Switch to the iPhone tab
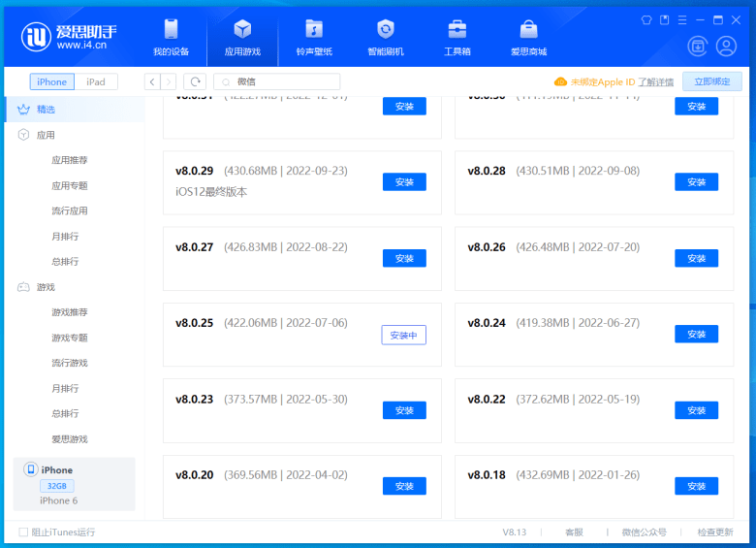 pyautogui.click(x=52, y=82)
